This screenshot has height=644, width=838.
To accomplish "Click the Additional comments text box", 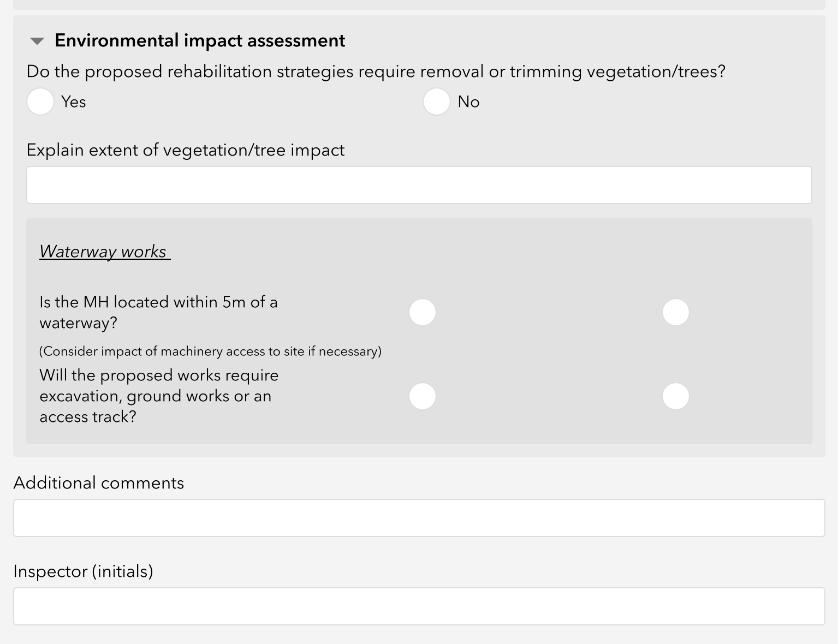I will coord(419,518).
